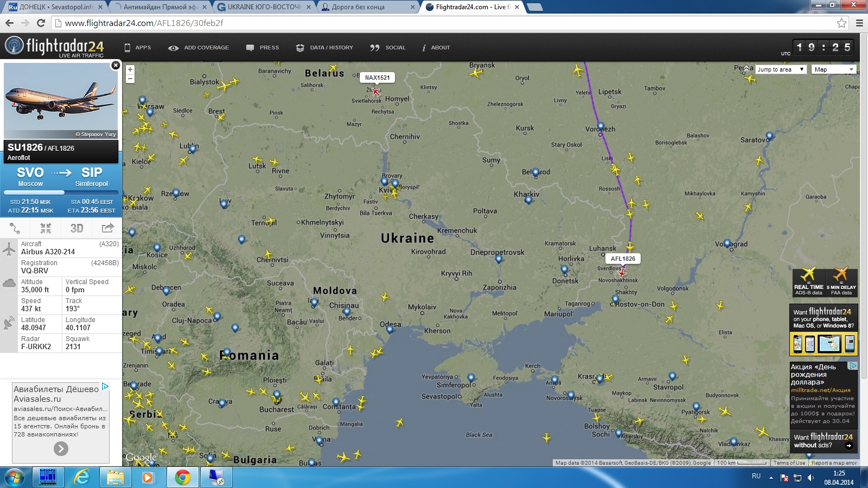
Task: Click the selected AFL1826 red plane icon
Action: point(622,273)
